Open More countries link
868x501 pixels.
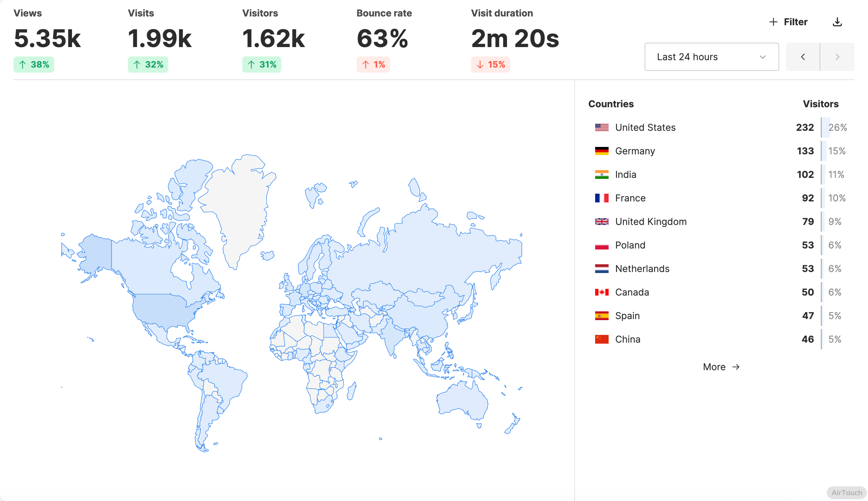click(x=721, y=367)
